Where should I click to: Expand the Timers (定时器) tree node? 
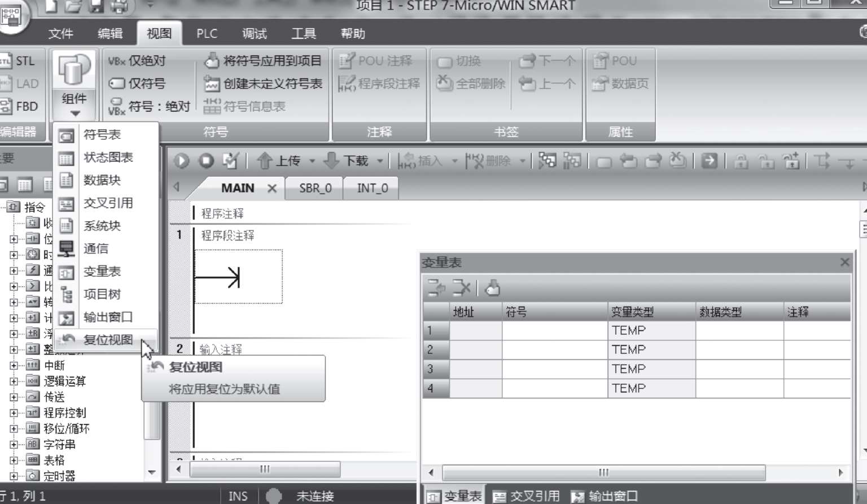tap(14, 476)
